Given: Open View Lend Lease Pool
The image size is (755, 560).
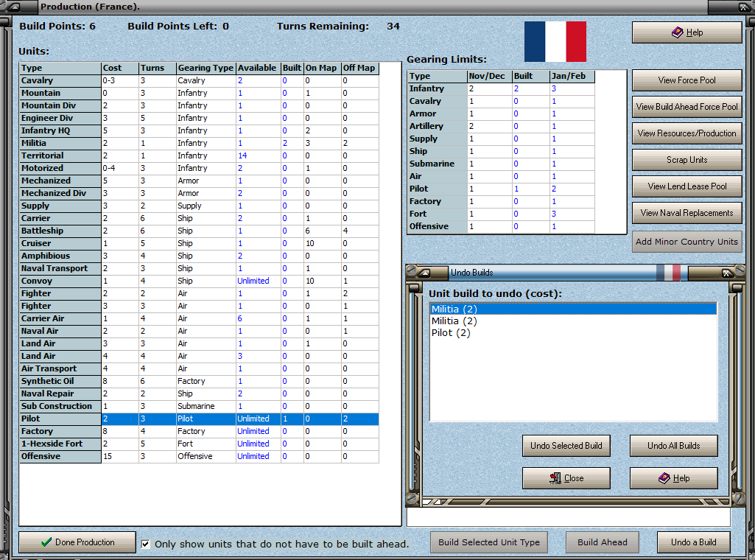Looking at the screenshot, I should tap(686, 186).
